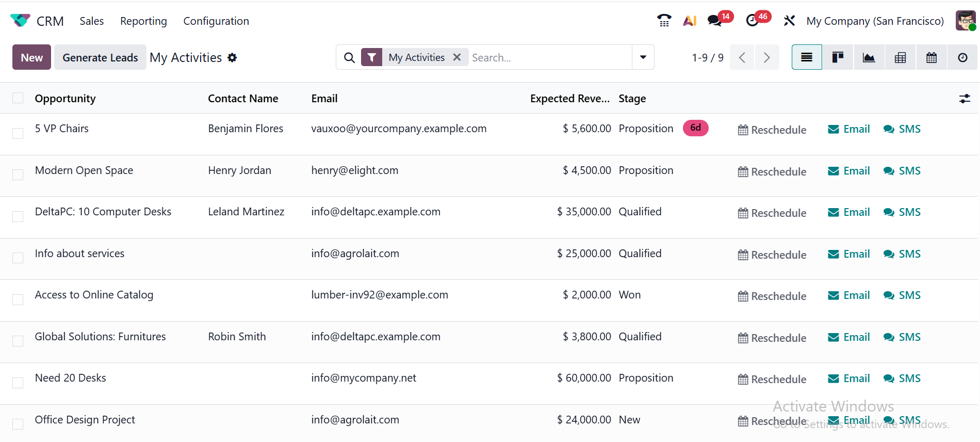The width and height of the screenshot is (980, 442).
Task: Switch to Pivot table view
Action: (x=900, y=57)
